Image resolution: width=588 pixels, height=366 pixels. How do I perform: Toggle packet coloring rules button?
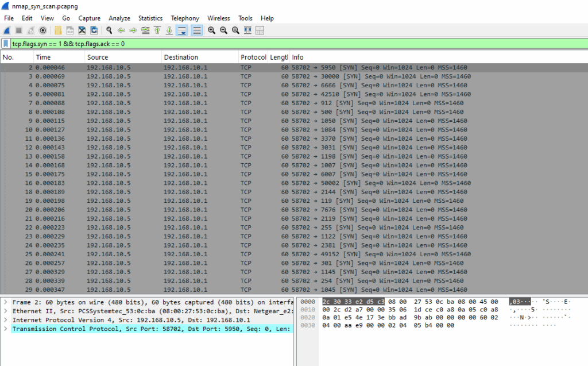pos(196,30)
